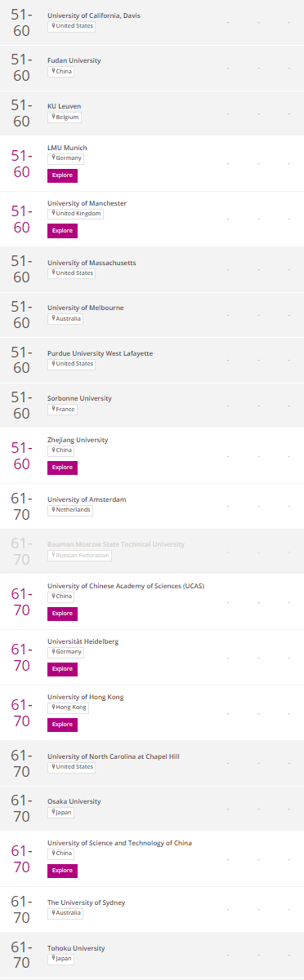Click the location pin icon beside France
304x980 pixels.
53,409
